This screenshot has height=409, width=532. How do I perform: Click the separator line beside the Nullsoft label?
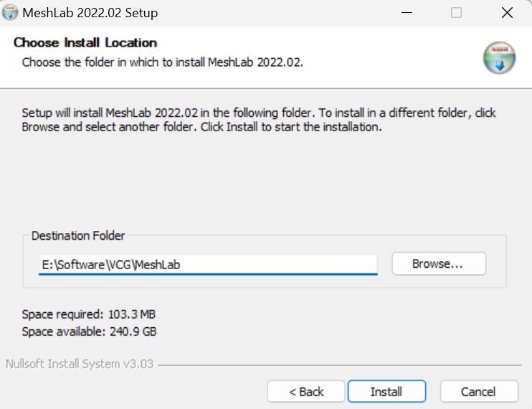tap(337, 365)
